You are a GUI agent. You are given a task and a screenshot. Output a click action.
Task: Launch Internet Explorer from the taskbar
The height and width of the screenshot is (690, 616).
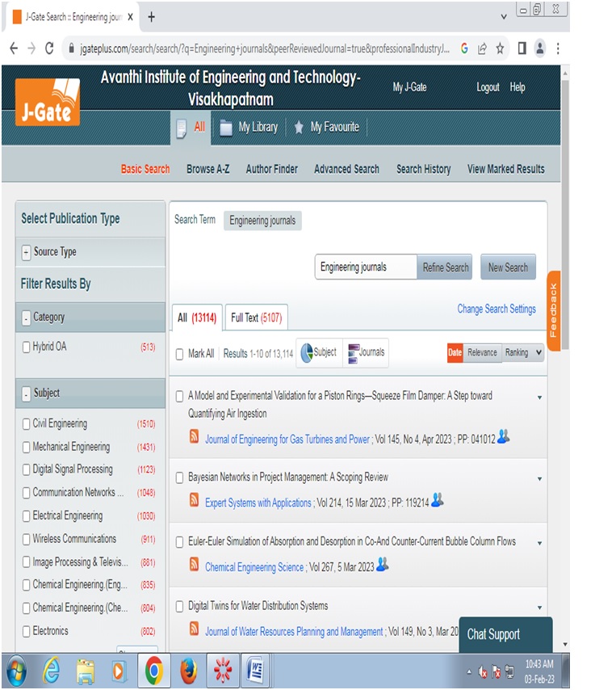click(51, 671)
